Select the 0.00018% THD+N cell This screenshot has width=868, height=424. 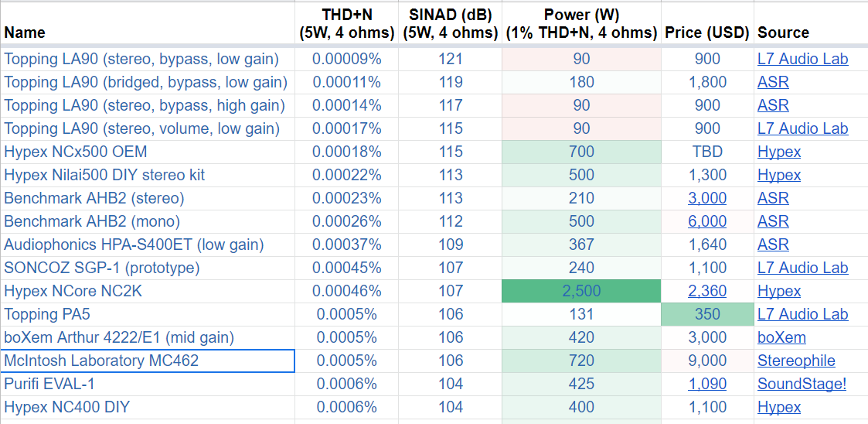[346, 152]
